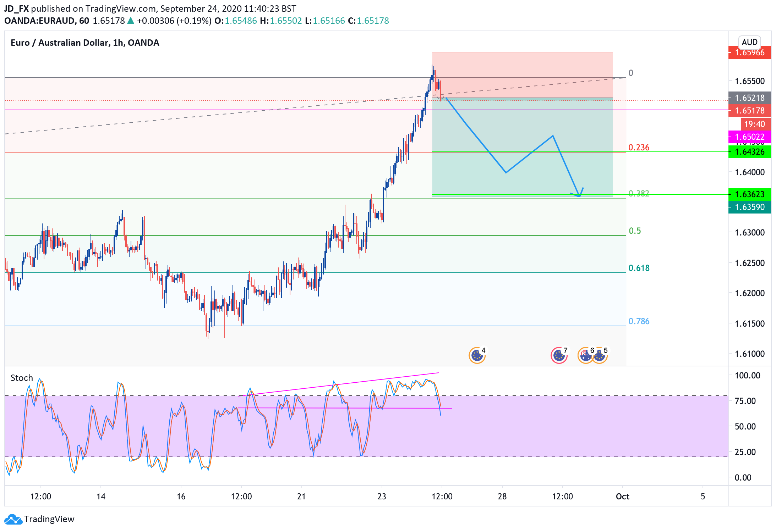Click the 1.62000 price axis tick

click(x=749, y=293)
